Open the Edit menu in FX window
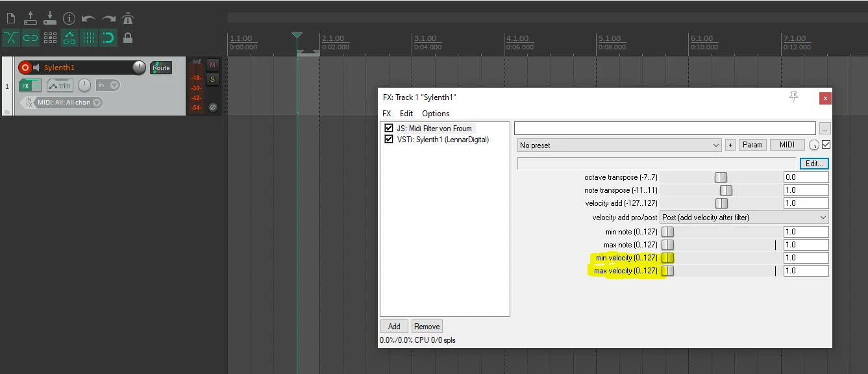 tap(406, 114)
